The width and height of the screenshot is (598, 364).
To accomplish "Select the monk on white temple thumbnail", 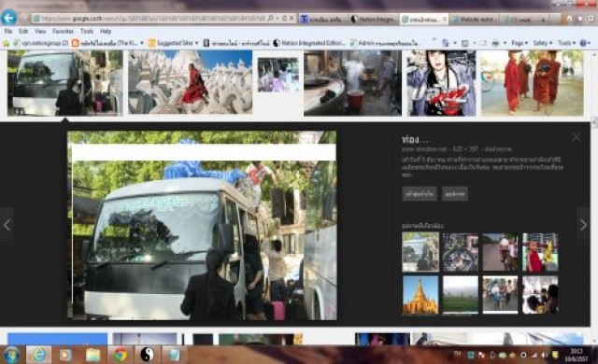I will point(190,82).
